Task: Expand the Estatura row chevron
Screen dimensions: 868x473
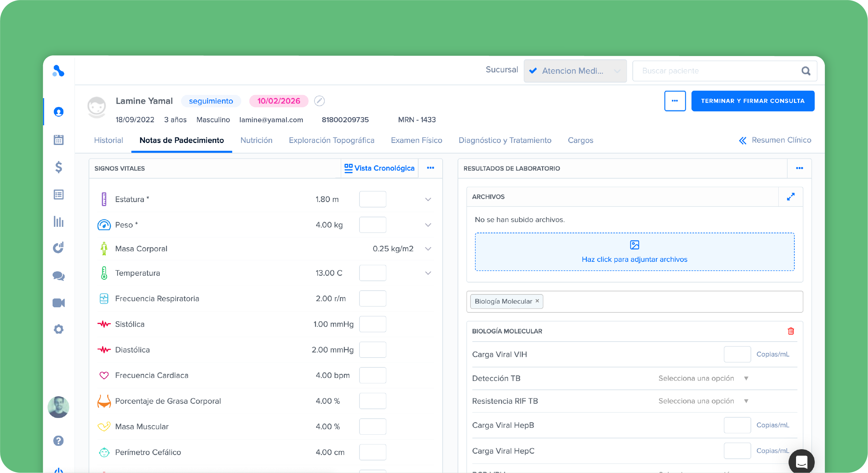Action: click(x=428, y=199)
